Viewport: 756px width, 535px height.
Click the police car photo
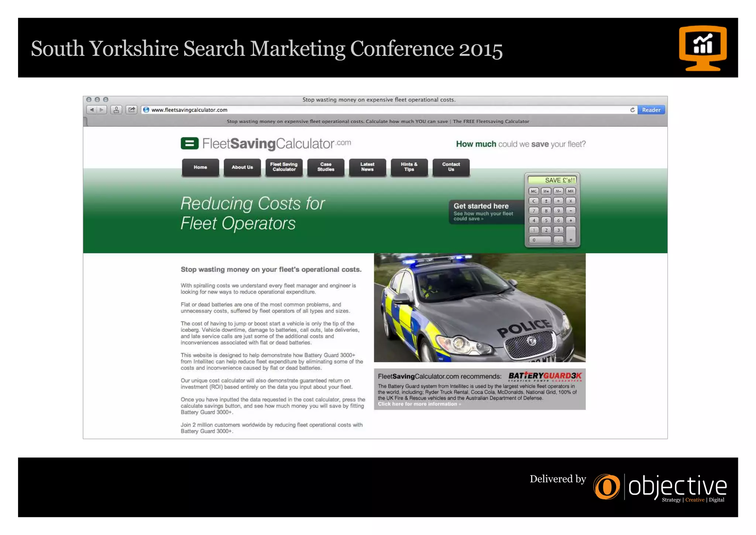pos(480,307)
